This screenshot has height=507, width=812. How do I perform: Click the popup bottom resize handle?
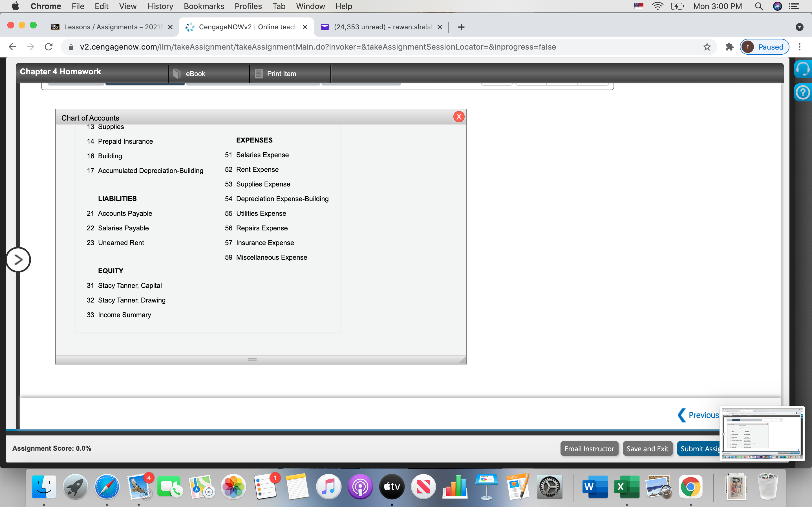(x=252, y=359)
